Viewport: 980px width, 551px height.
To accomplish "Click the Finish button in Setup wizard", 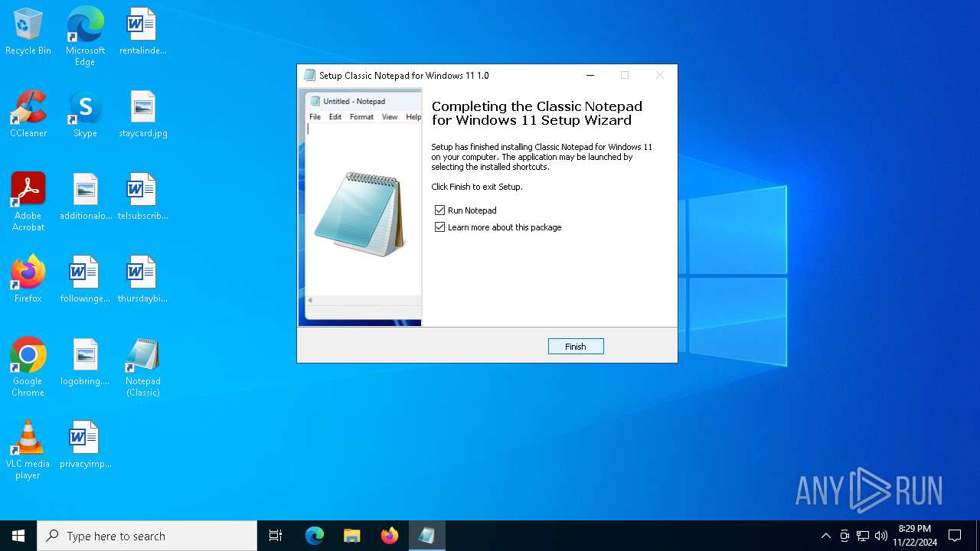I will 576,347.
